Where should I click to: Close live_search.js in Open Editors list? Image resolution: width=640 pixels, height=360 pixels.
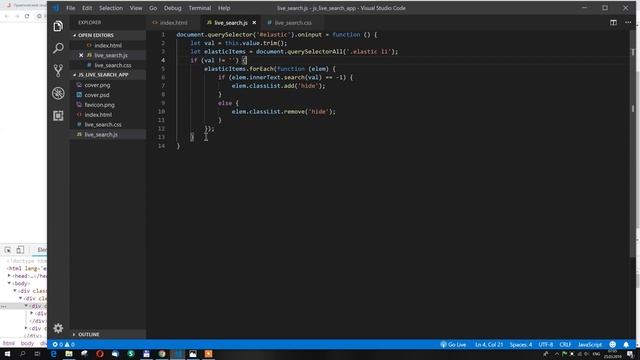(x=81, y=55)
